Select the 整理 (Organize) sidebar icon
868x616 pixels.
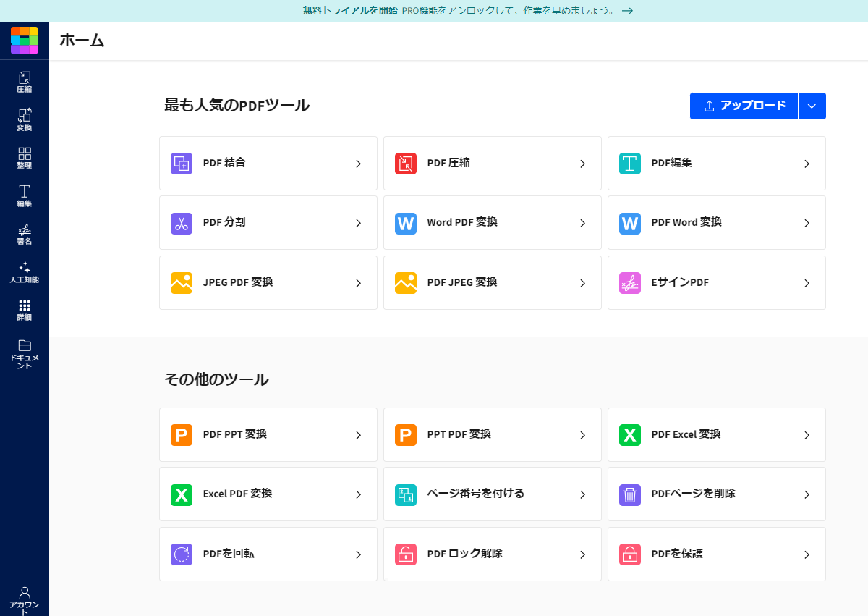(x=24, y=159)
